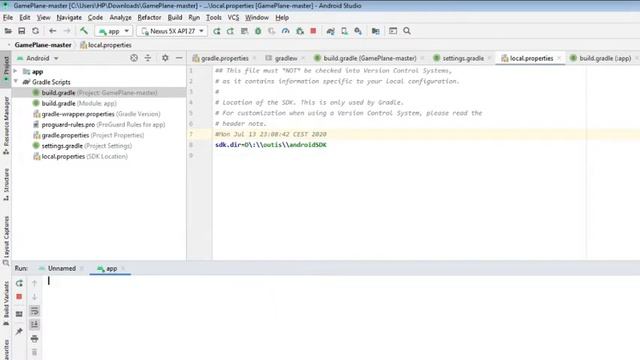This screenshot has height=360, width=640.
Task: Select local.properties (SDK Location) in tree
Action: coord(80,156)
